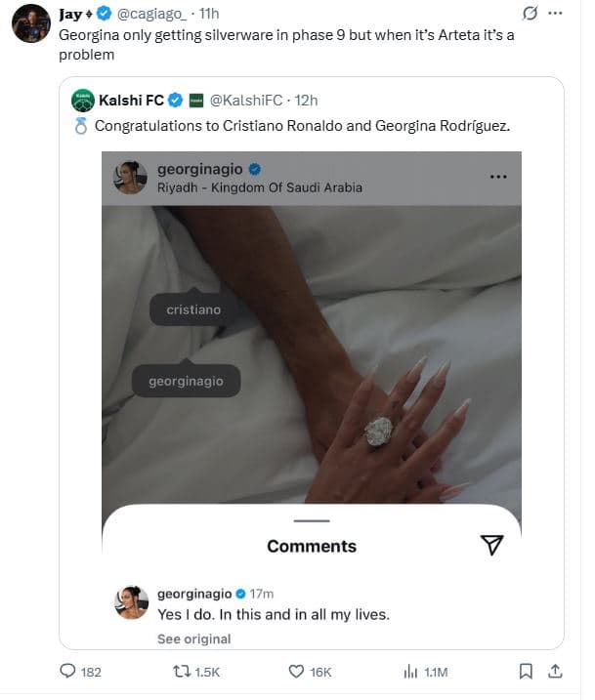Open Instagram post three-dot options
Viewport: 595px width, 700px height.
click(x=498, y=177)
